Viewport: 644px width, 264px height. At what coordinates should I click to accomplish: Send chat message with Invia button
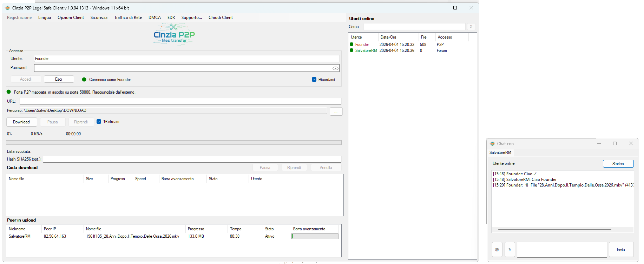pyautogui.click(x=621, y=250)
